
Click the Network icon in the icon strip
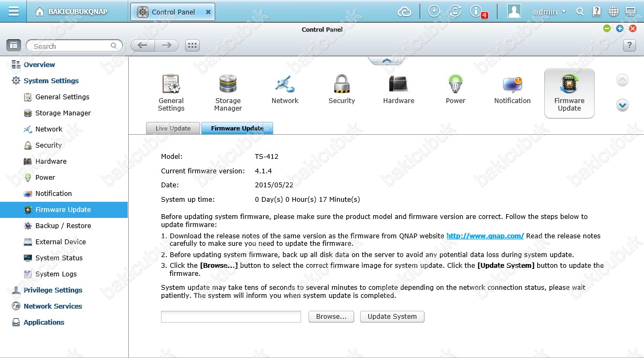point(285,84)
